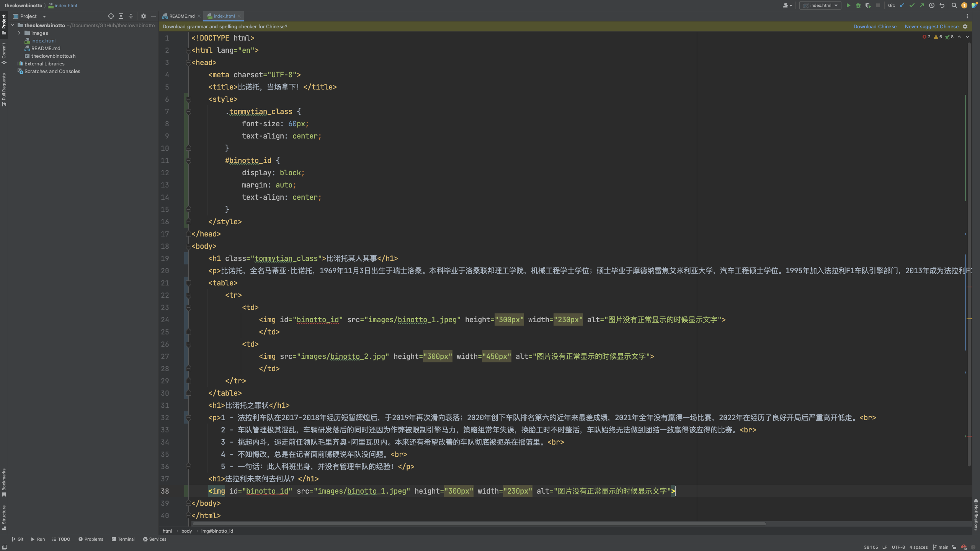Collapse theclownbinotto root folder
This screenshot has height=551, width=980.
click(x=13, y=25)
